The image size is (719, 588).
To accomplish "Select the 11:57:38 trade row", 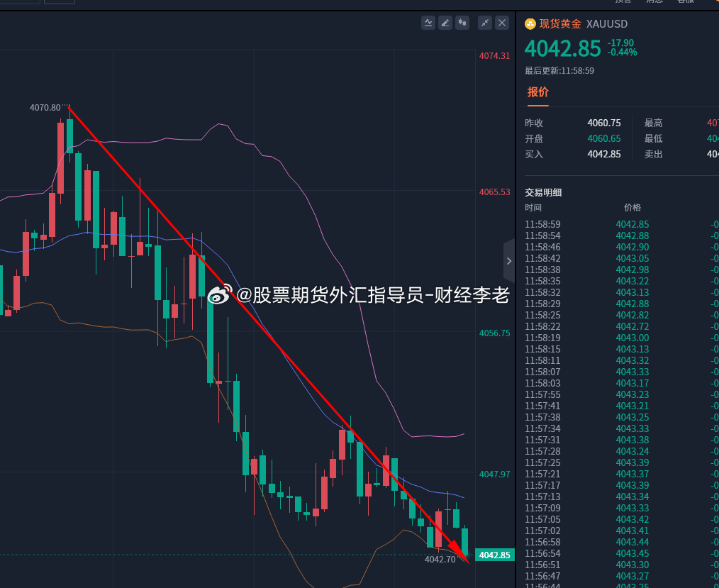I will pyautogui.click(x=622, y=417).
